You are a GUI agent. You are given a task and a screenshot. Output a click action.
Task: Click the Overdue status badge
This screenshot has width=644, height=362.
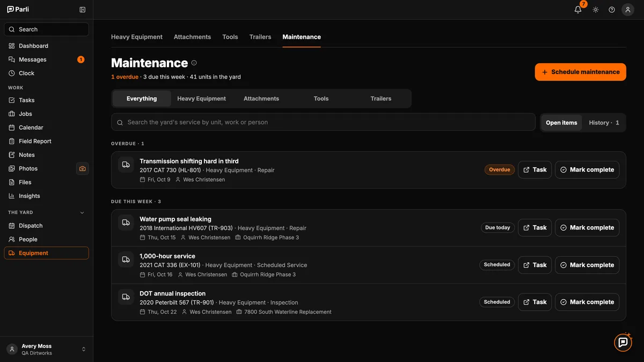point(500,169)
